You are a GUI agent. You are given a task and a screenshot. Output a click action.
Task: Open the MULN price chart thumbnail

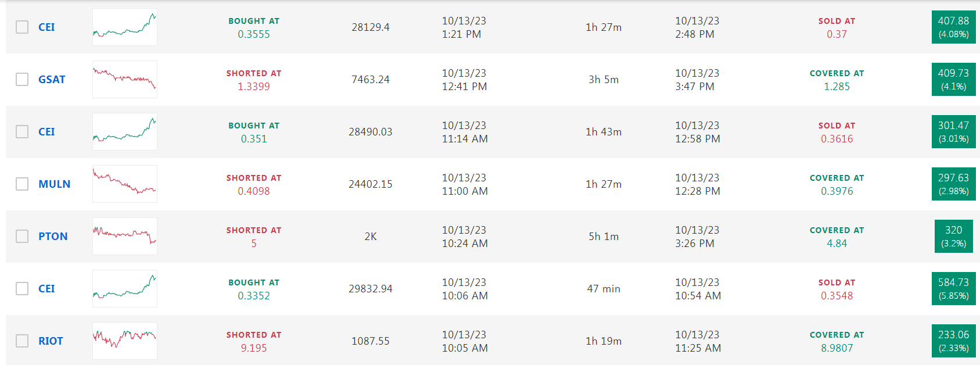124,184
